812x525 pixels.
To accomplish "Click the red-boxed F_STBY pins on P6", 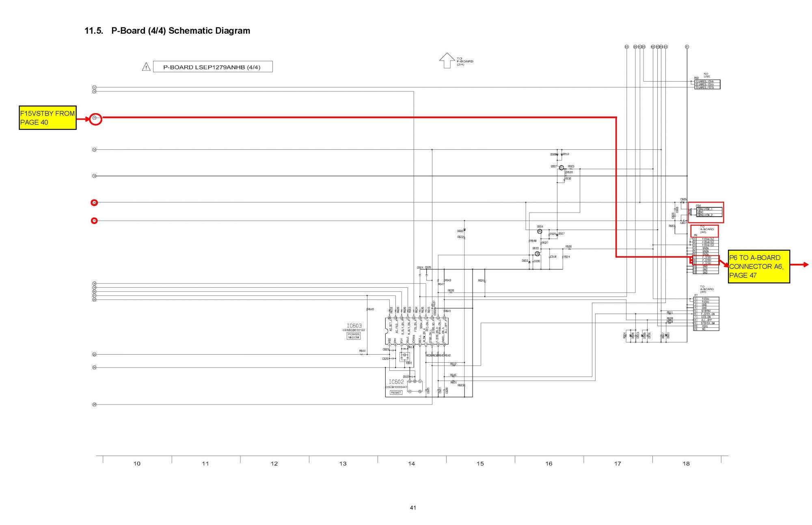I will (x=706, y=260).
